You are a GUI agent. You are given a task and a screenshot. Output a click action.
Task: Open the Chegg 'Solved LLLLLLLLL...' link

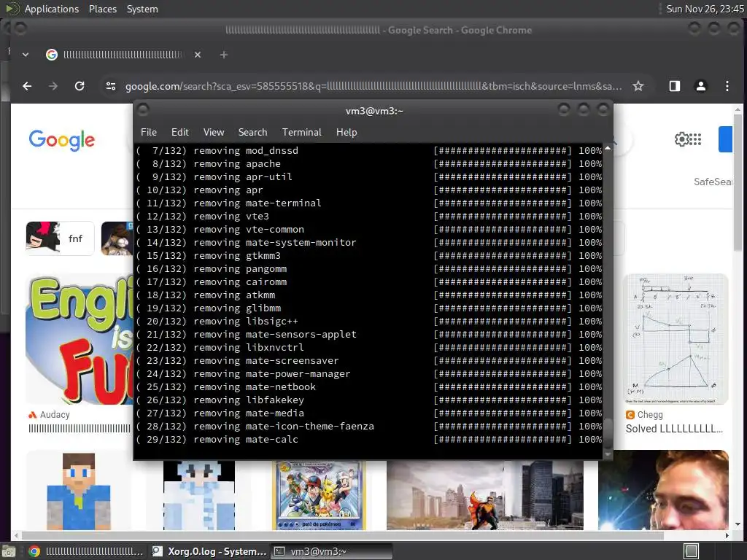point(674,429)
